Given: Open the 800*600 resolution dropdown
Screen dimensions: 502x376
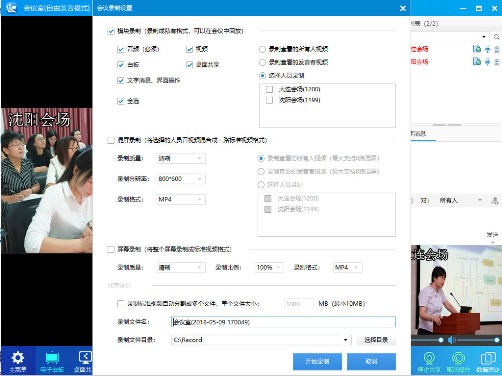Looking at the screenshot, I should [x=181, y=179].
